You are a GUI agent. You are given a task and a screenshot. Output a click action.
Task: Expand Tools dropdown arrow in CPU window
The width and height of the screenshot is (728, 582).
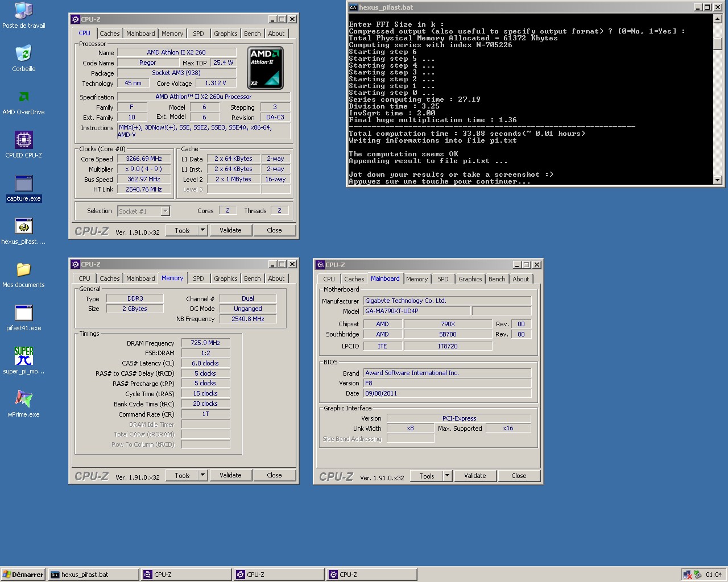202,230
